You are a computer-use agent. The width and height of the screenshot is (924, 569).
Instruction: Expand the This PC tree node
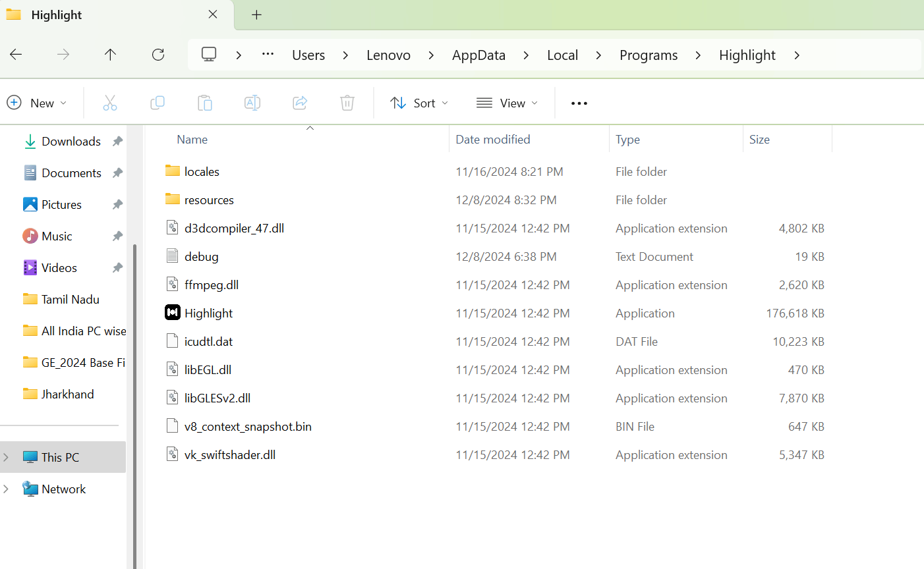coord(7,457)
